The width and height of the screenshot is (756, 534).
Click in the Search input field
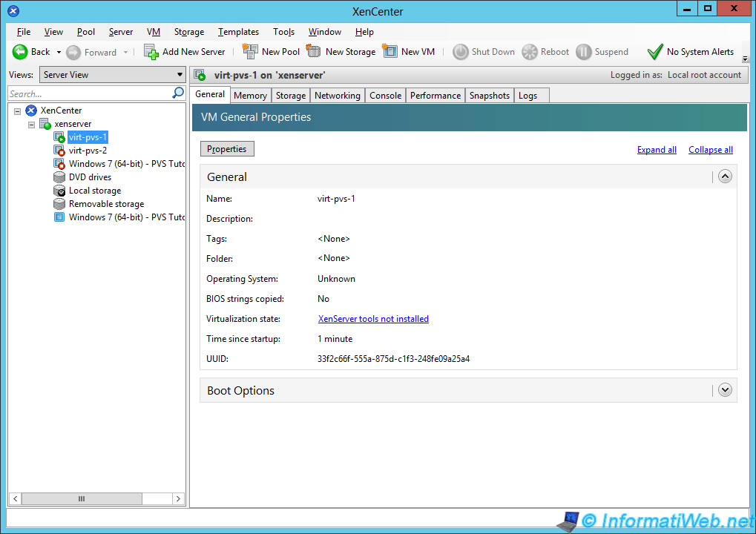pos(89,94)
